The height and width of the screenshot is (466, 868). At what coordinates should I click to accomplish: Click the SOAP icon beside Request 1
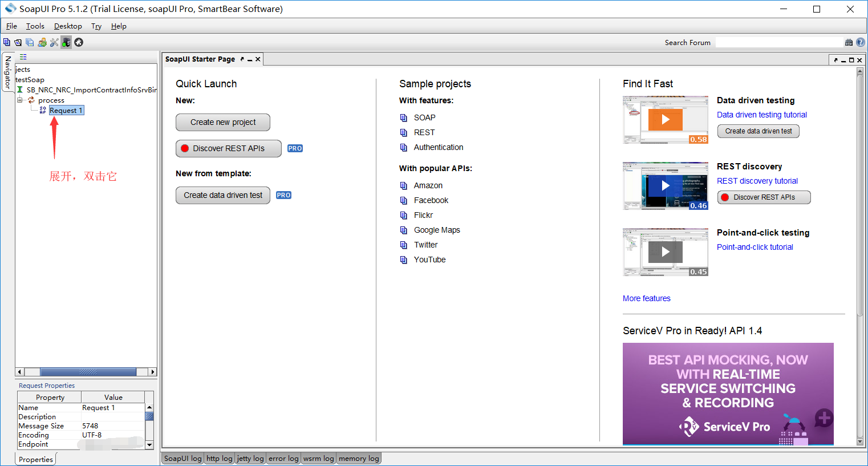tap(43, 111)
